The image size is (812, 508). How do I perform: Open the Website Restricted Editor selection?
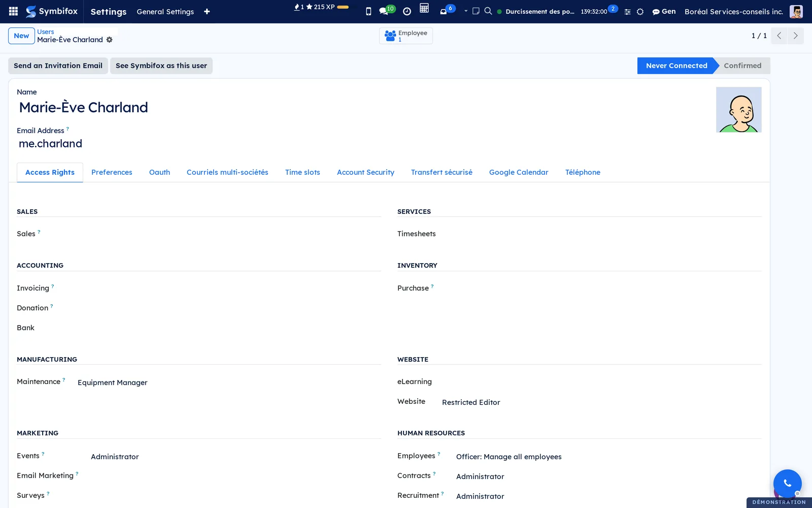(471, 402)
